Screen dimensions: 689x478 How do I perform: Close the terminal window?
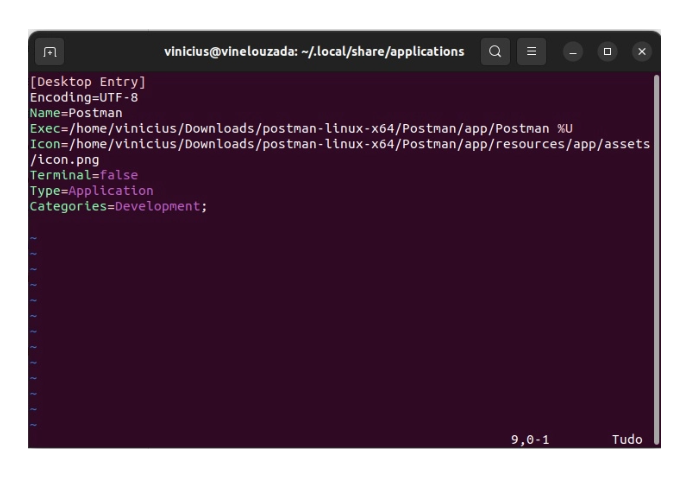tap(642, 52)
